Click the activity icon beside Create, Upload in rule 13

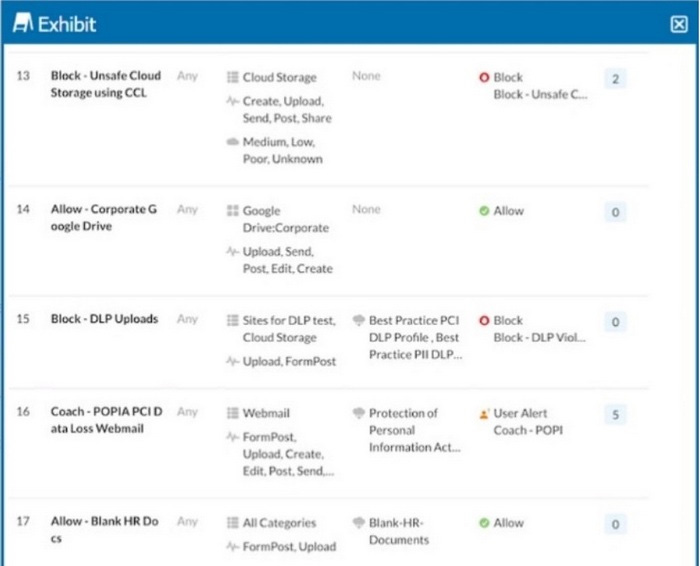click(x=233, y=101)
